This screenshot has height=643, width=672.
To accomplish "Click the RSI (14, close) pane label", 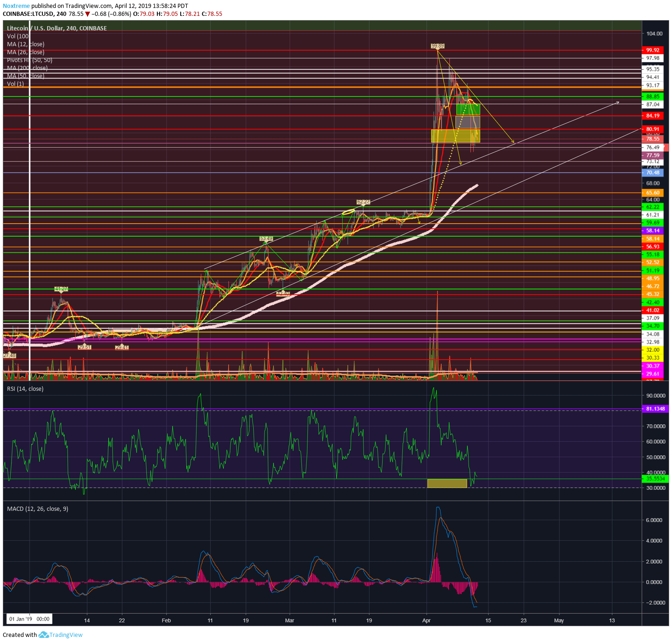I will pos(25,389).
